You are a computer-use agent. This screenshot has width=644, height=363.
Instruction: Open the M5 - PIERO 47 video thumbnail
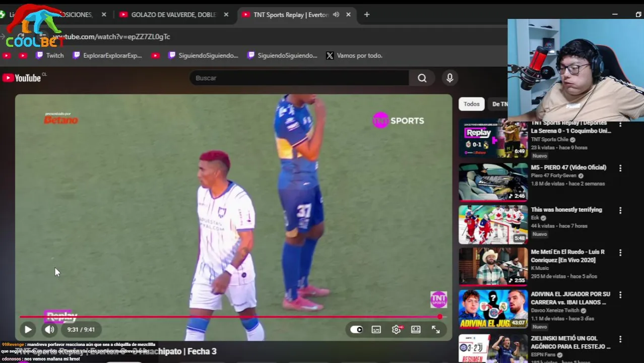[493, 182]
